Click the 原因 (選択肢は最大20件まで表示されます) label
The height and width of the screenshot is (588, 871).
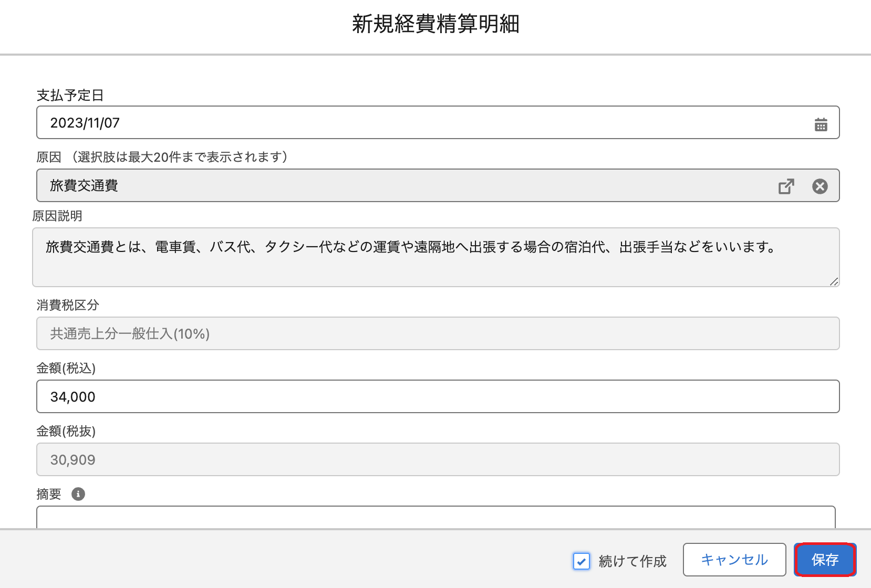tap(162, 157)
